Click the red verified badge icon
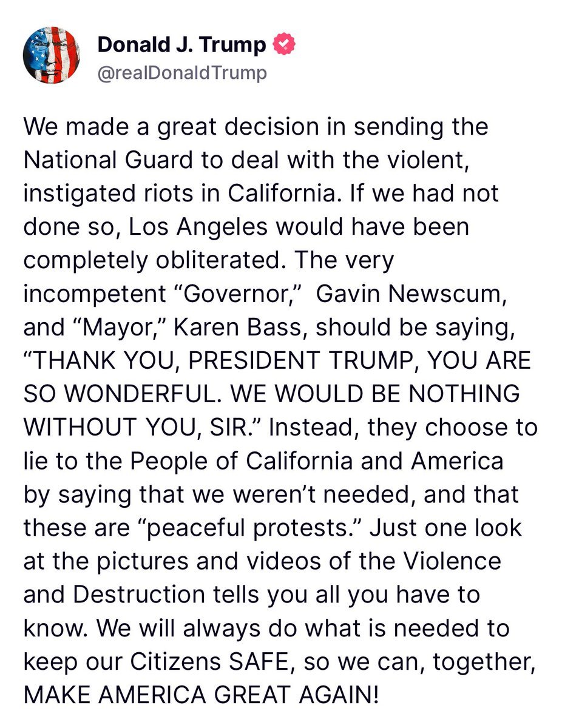 pyautogui.click(x=285, y=45)
